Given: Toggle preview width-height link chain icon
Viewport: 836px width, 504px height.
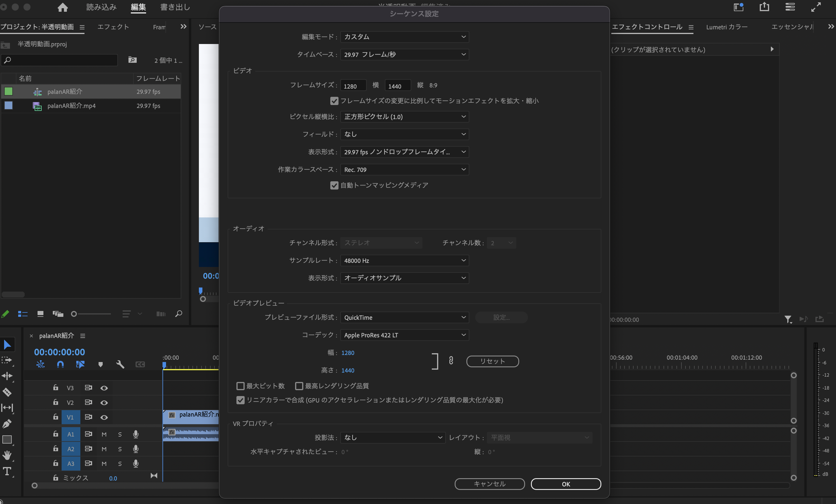Looking at the screenshot, I should coord(451,361).
